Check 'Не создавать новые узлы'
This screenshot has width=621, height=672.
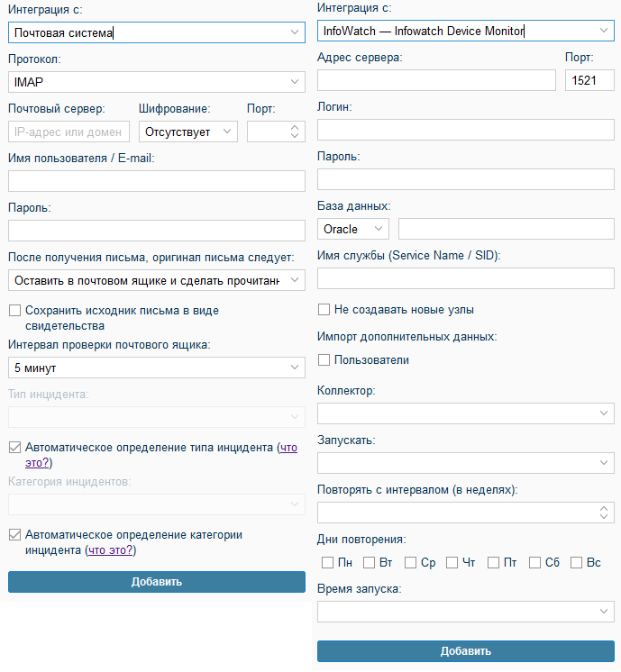(324, 310)
